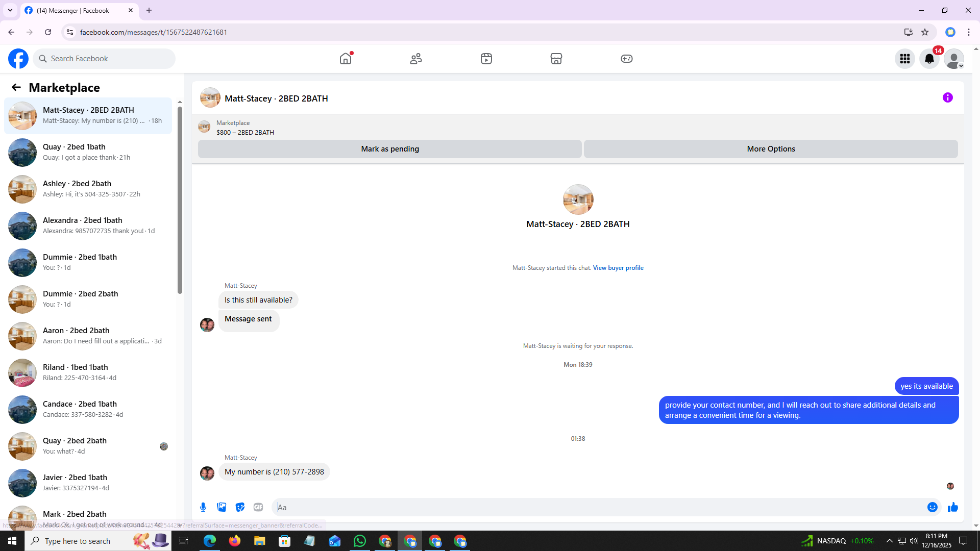Open the site information icon in address bar
The width and height of the screenshot is (980, 551).
point(70,32)
